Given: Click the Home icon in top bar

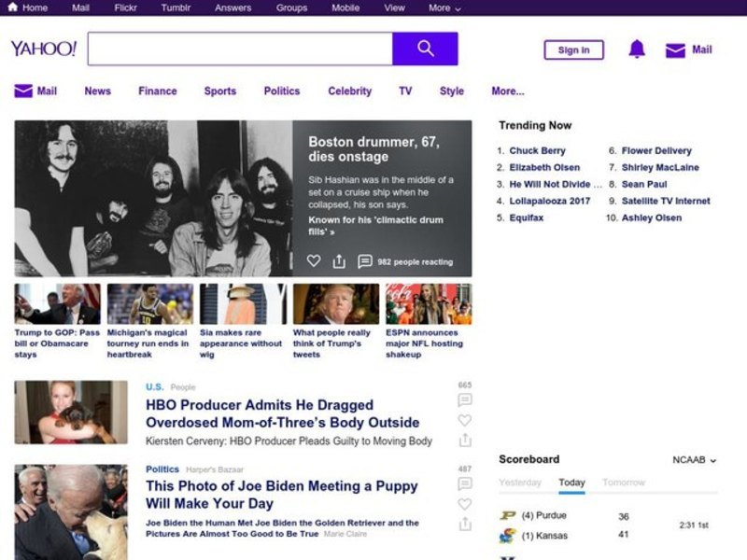Looking at the screenshot, I should 13,7.
